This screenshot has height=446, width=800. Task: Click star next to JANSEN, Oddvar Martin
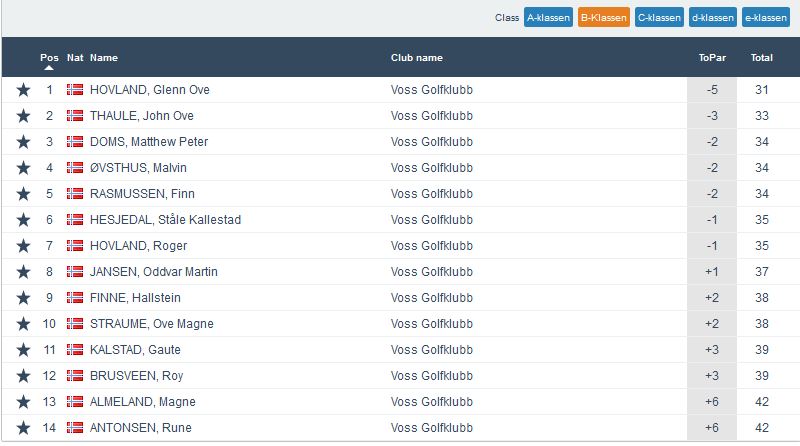[x=23, y=272]
